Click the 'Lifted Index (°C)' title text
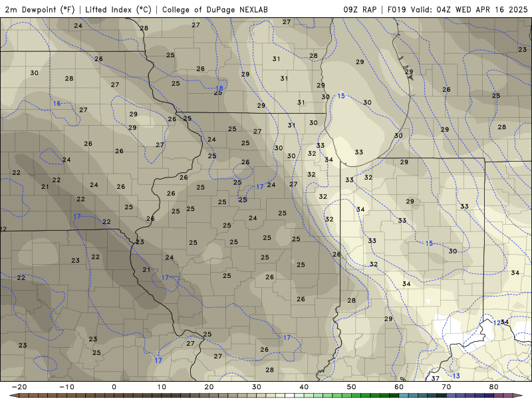 [x=118, y=9]
